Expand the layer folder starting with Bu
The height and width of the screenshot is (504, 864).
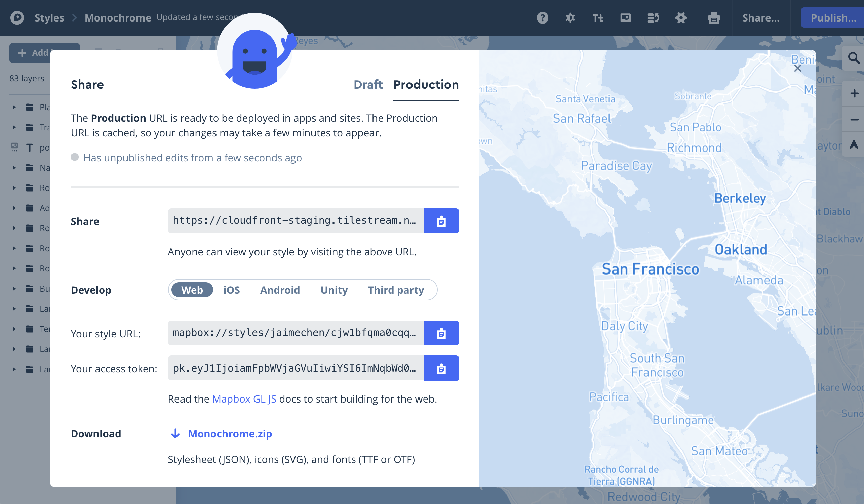pyautogui.click(x=14, y=289)
